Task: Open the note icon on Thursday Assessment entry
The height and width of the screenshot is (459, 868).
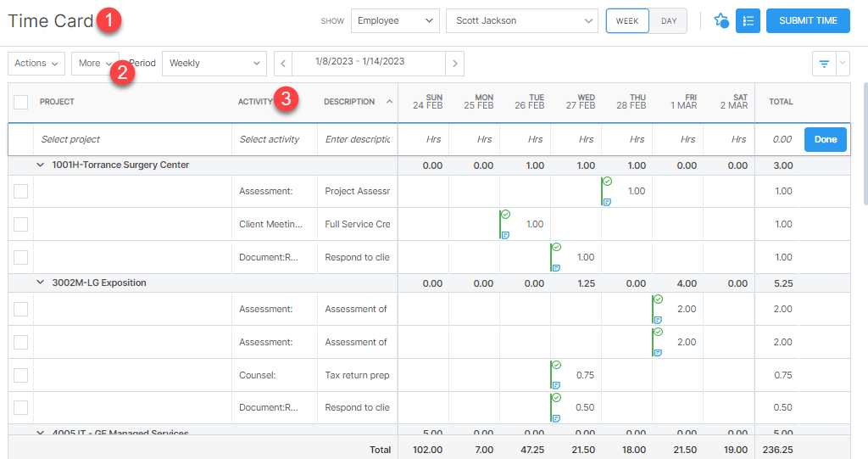Action: click(x=607, y=202)
